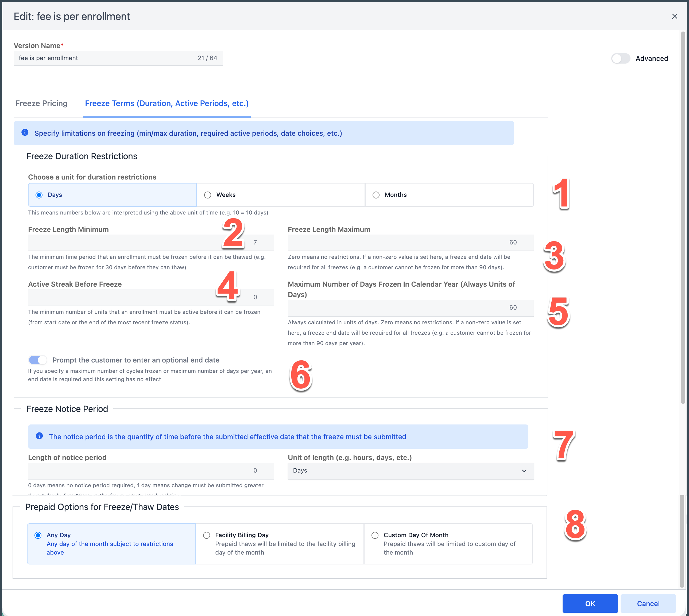Open the Unit of length dropdown
Image resolution: width=689 pixels, height=616 pixels.
410,470
